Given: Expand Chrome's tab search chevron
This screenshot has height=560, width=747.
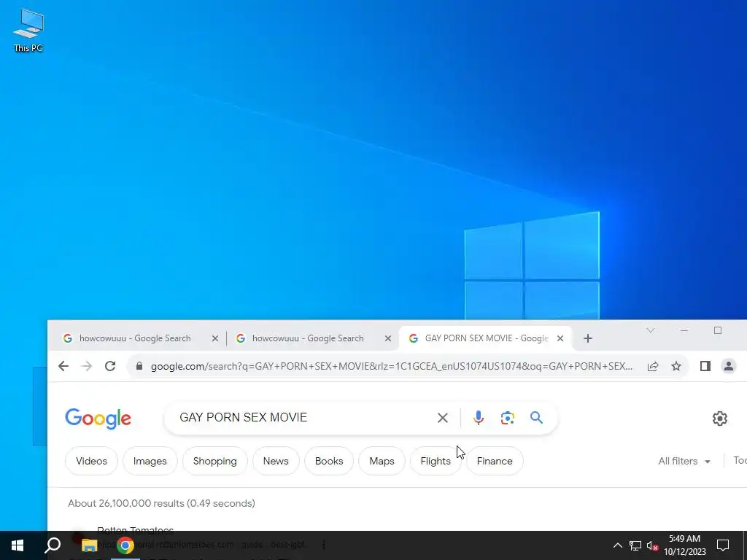Looking at the screenshot, I should click(650, 330).
